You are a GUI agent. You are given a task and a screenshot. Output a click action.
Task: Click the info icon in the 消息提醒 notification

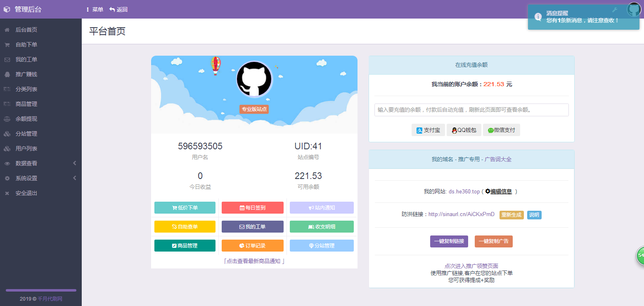coord(538,17)
